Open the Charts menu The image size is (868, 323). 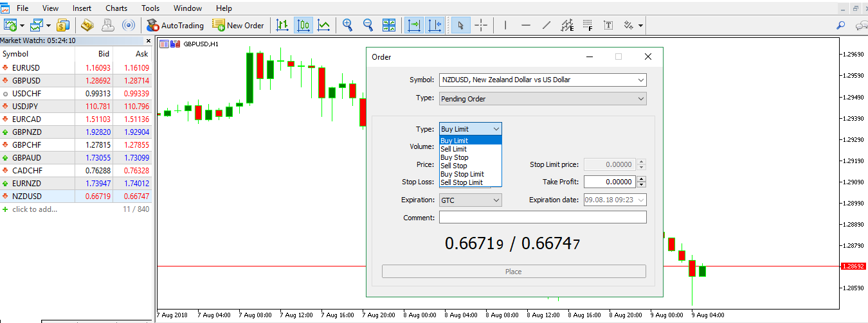116,8
